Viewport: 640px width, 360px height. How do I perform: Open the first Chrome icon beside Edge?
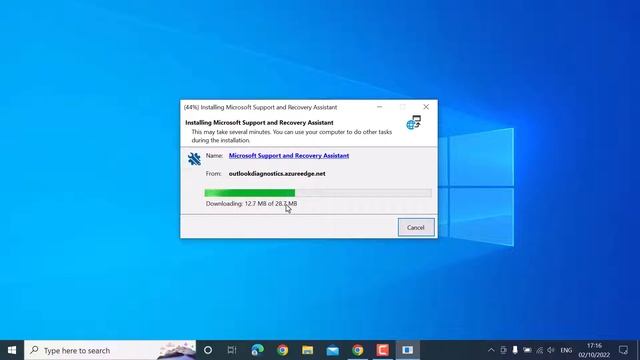(x=282, y=350)
